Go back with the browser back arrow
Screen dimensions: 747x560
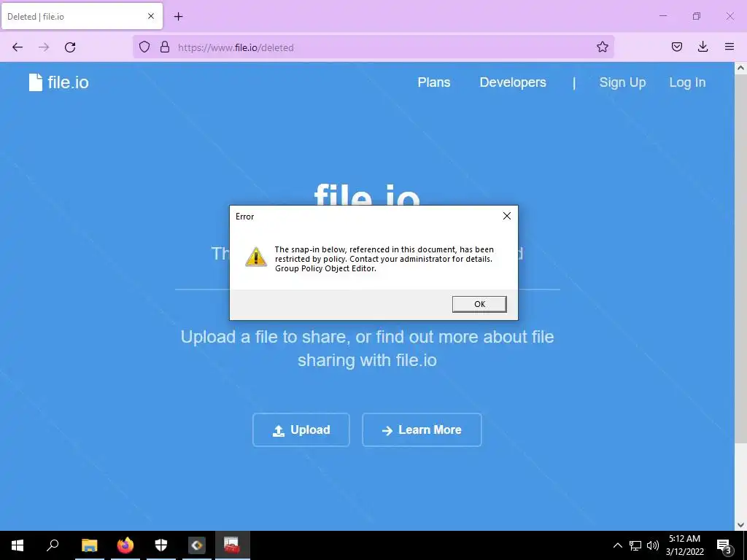click(x=18, y=47)
